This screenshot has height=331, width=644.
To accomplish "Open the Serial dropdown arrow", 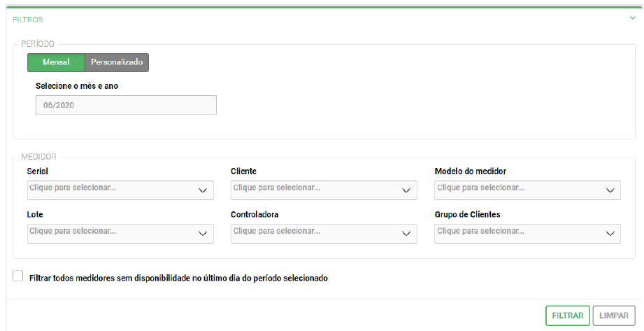I will coord(203,190).
